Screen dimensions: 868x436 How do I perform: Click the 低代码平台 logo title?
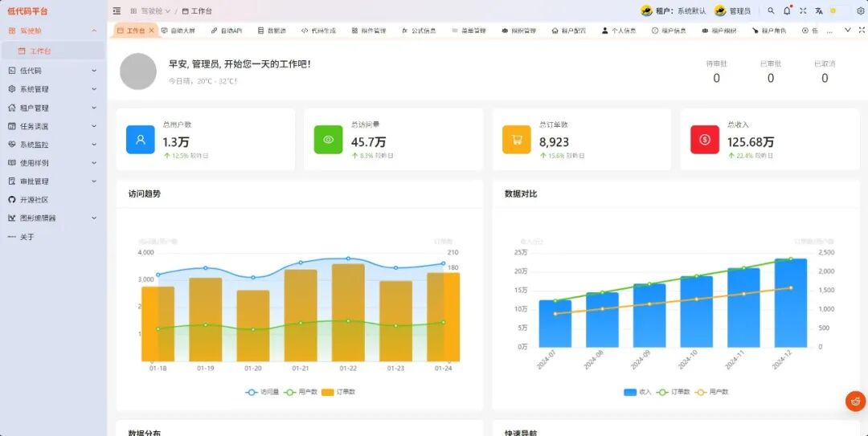pos(27,11)
